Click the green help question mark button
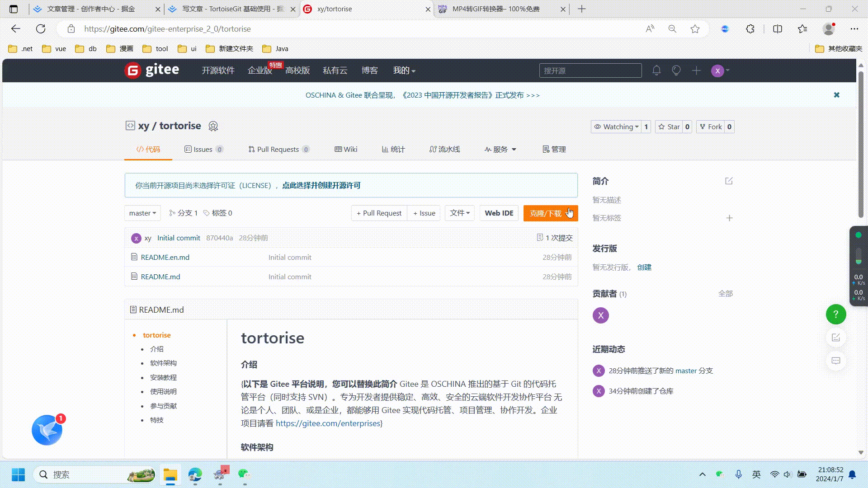 click(x=836, y=314)
